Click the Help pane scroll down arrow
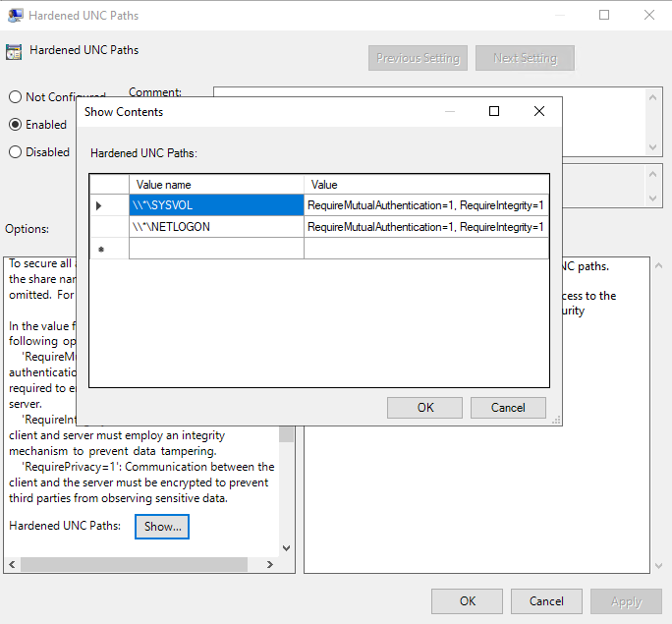Image resolution: width=672 pixels, height=624 pixels. pyautogui.click(x=658, y=566)
